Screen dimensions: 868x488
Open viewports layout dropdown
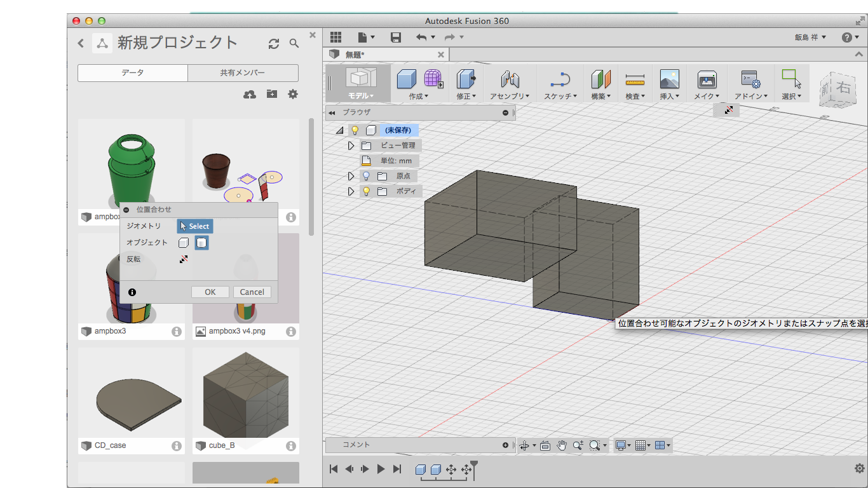662,445
